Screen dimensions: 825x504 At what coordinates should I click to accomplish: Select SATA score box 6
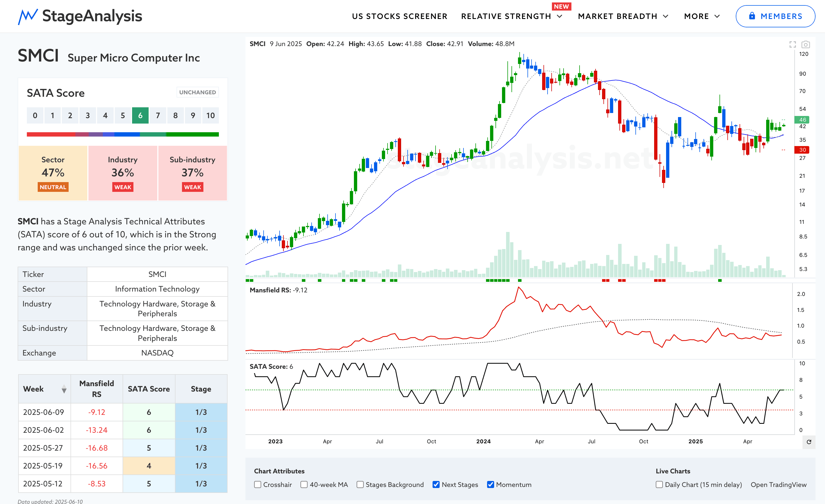pos(140,115)
